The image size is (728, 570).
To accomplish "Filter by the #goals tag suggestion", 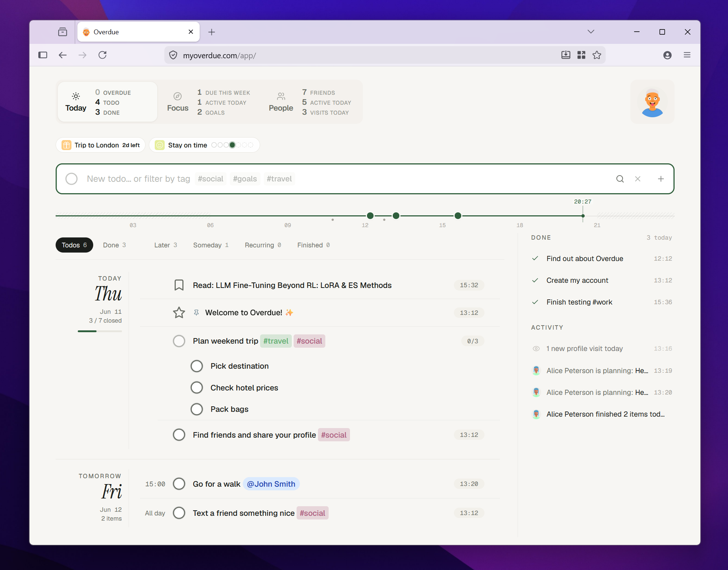I will point(245,179).
